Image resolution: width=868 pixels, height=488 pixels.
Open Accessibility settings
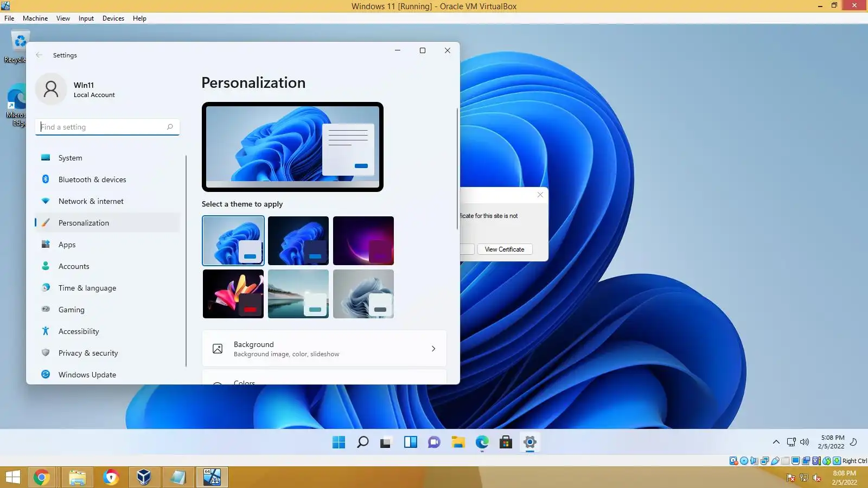coord(107,331)
